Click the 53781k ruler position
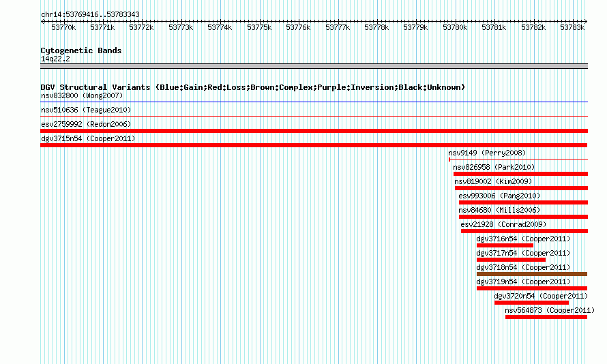The image size is (607, 364). [x=494, y=27]
